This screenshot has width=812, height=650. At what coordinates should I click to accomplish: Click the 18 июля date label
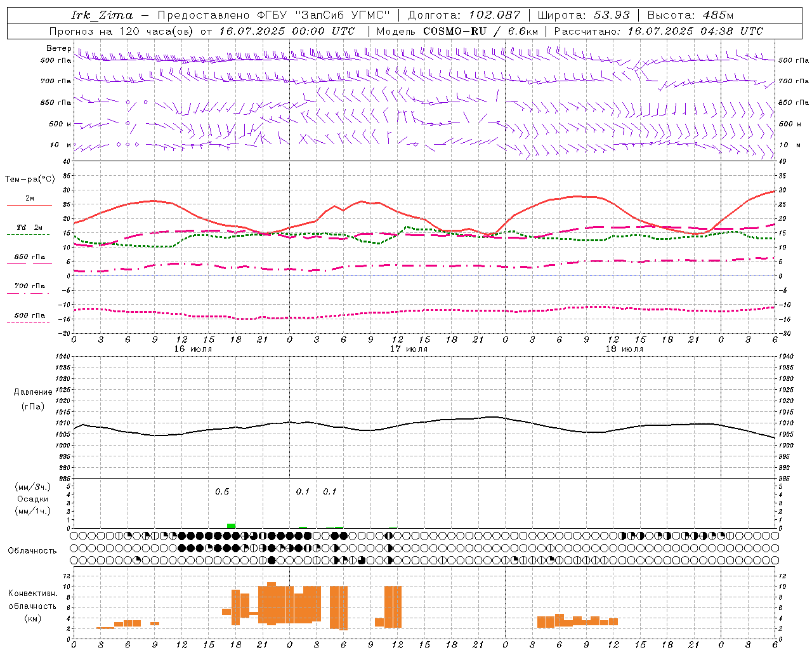pyautogui.click(x=624, y=349)
